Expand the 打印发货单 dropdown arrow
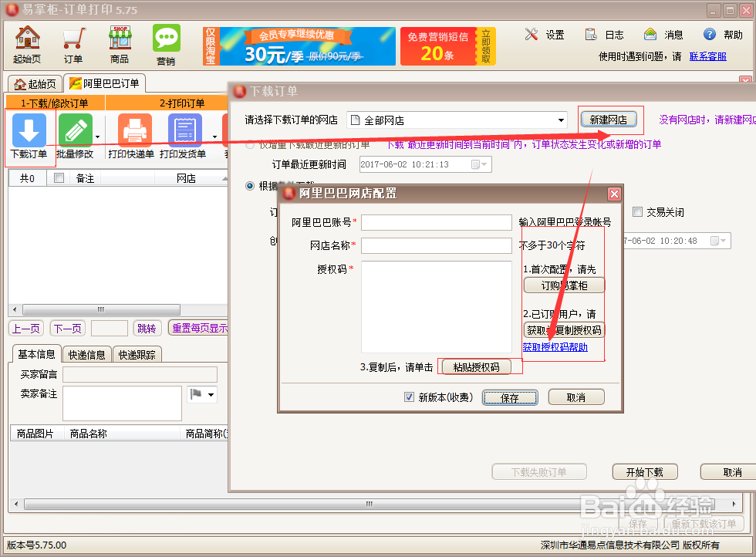The image size is (756, 557). (215, 137)
